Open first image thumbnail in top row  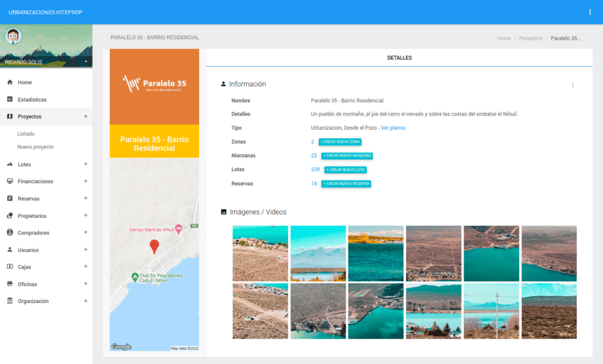[x=260, y=253]
